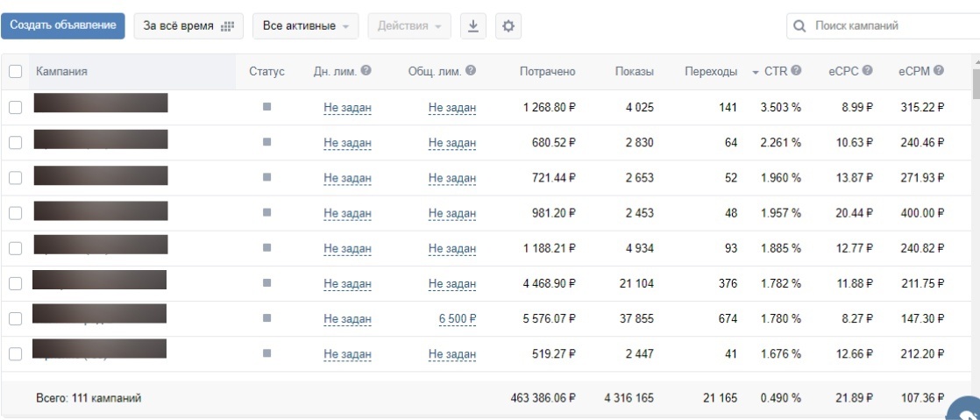Click the total Всего: 111 кампаний label
The width and height of the screenshot is (980, 420).
tap(89, 398)
